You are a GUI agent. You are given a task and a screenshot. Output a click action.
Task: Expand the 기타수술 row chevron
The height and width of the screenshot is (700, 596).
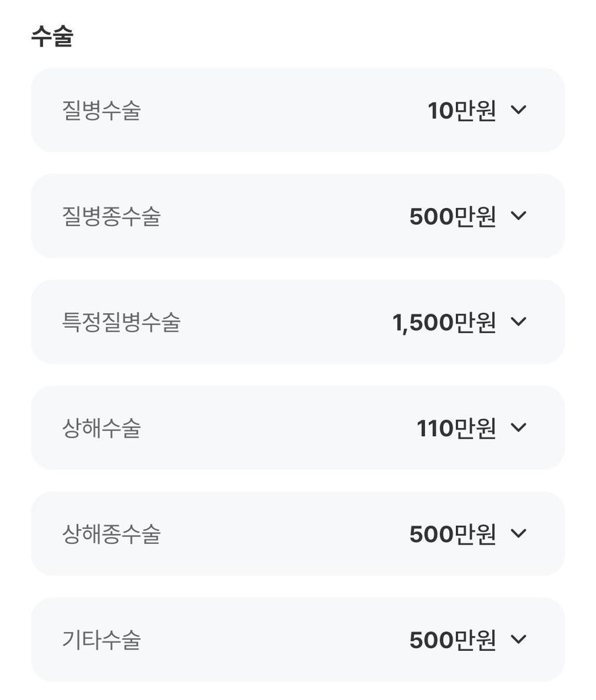click(x=518, y=639)
